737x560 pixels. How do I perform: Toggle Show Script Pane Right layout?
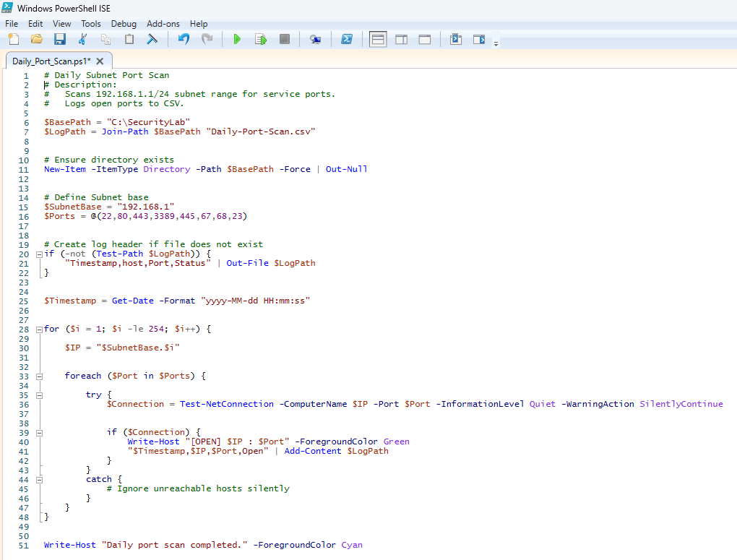pos(400,39)
